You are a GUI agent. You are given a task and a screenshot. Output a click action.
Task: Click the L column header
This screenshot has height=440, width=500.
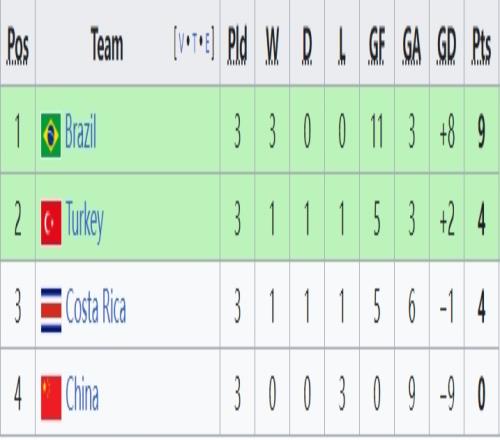coord(342,46)
